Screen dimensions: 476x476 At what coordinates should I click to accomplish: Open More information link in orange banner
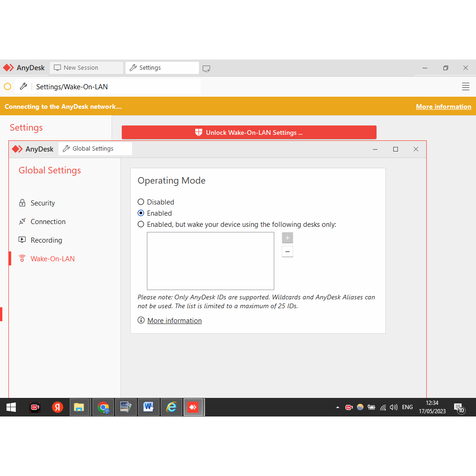click(443, 106)
